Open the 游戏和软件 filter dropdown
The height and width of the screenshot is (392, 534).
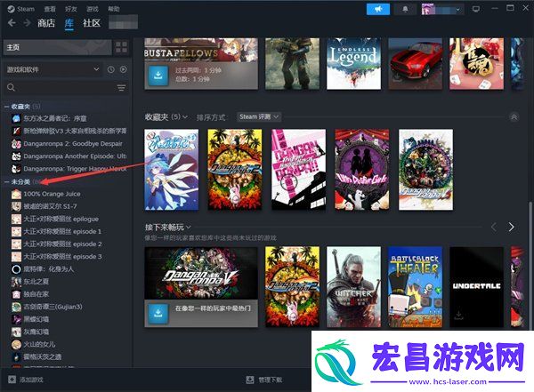(x=53, y=69)
